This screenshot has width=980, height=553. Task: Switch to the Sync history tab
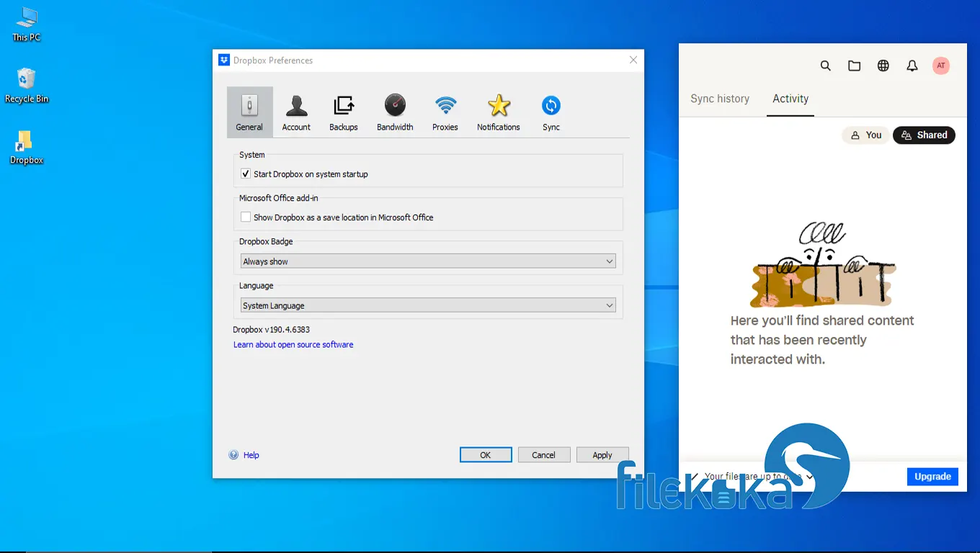[720, 99]
